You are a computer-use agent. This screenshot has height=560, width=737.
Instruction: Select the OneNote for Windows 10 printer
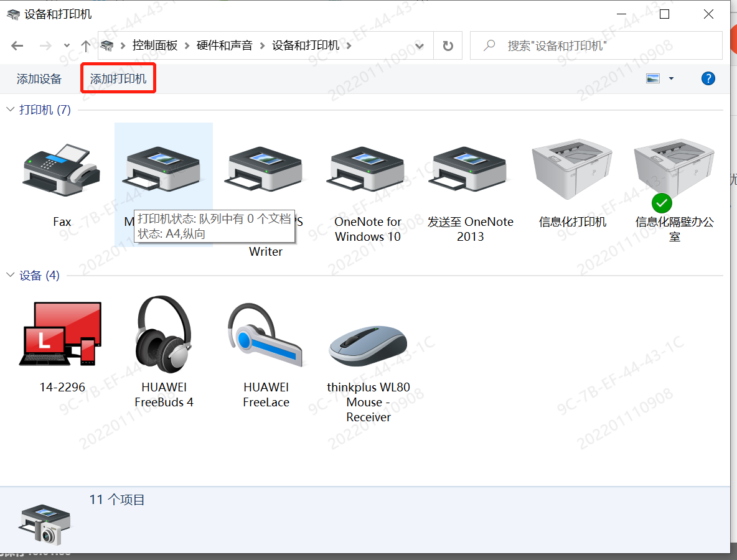pyautogui.click(x=368, y=168)
